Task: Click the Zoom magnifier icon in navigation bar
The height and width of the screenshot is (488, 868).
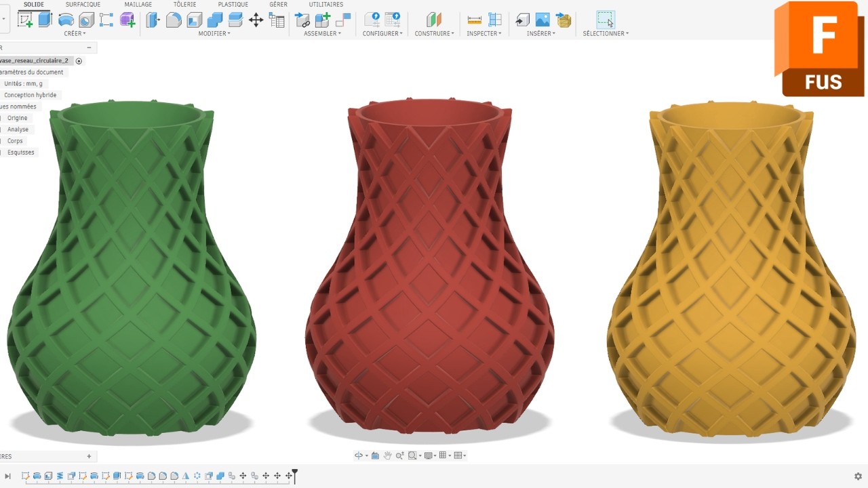Action: (399, 455)
